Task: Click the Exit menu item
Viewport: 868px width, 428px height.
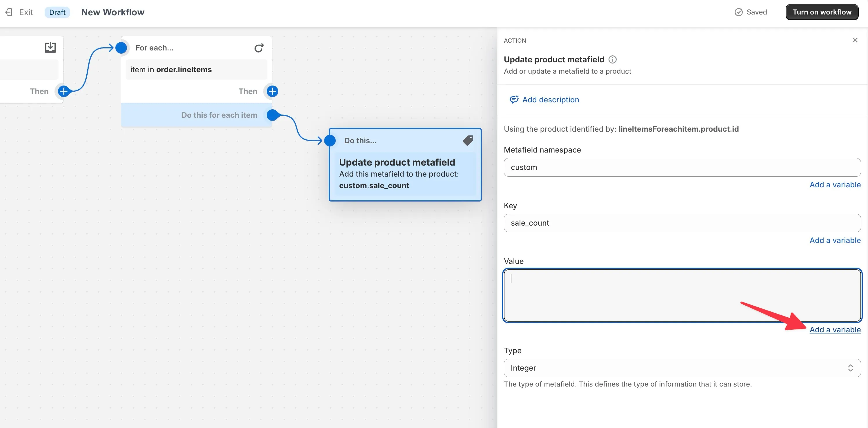Action: coord(26,12)
